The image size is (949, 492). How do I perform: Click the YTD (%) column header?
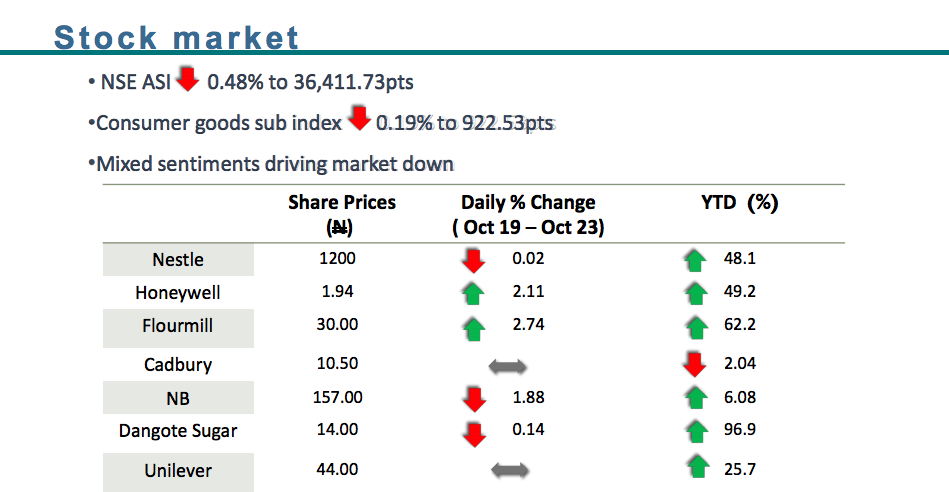tap(739, 202)
